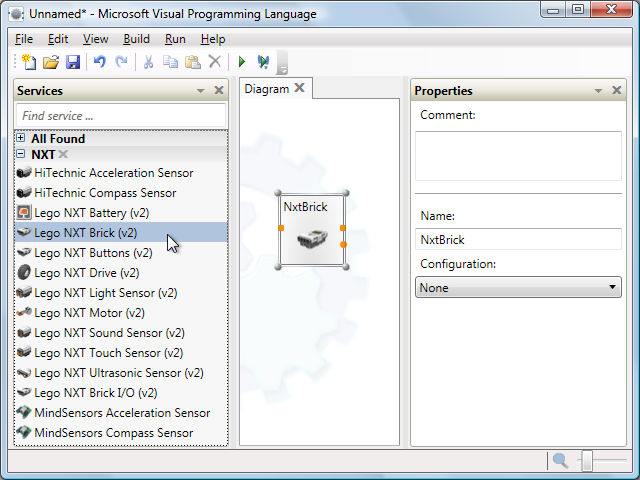The height and width of the screenshot is (480, 640).
Task: Click the HiTechnic Compass Sensor icon
Action: pos(24,192)
